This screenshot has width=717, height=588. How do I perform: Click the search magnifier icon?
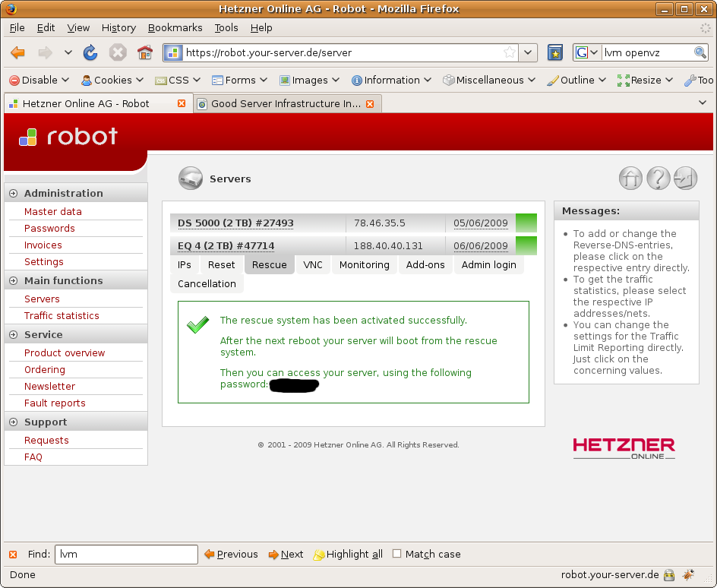pyautogui.click(x=700, y=52)
